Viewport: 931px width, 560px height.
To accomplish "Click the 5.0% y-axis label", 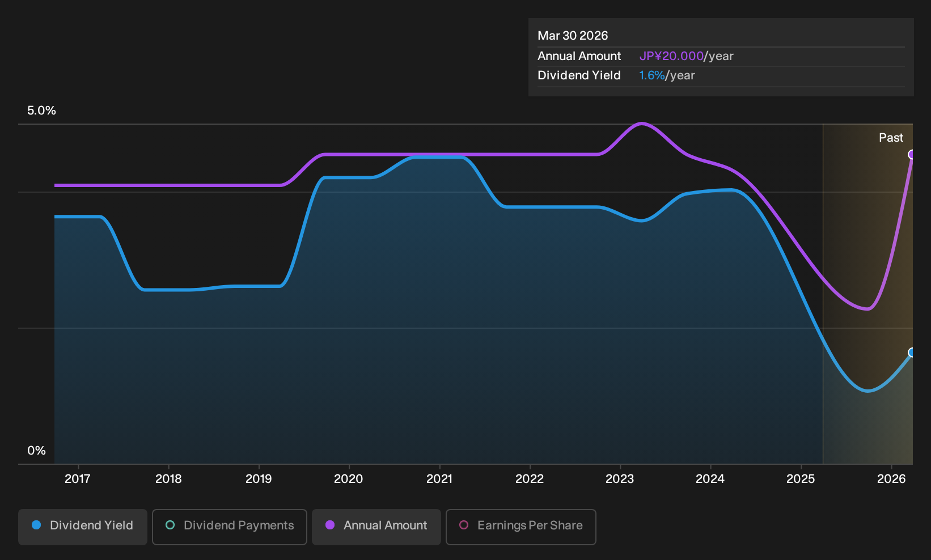I will point(41,111).
